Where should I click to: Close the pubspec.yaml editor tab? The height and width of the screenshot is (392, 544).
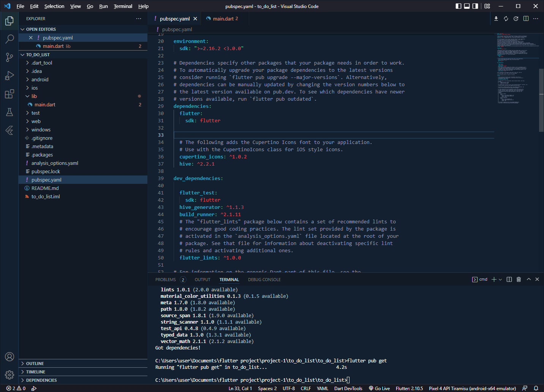195,19
